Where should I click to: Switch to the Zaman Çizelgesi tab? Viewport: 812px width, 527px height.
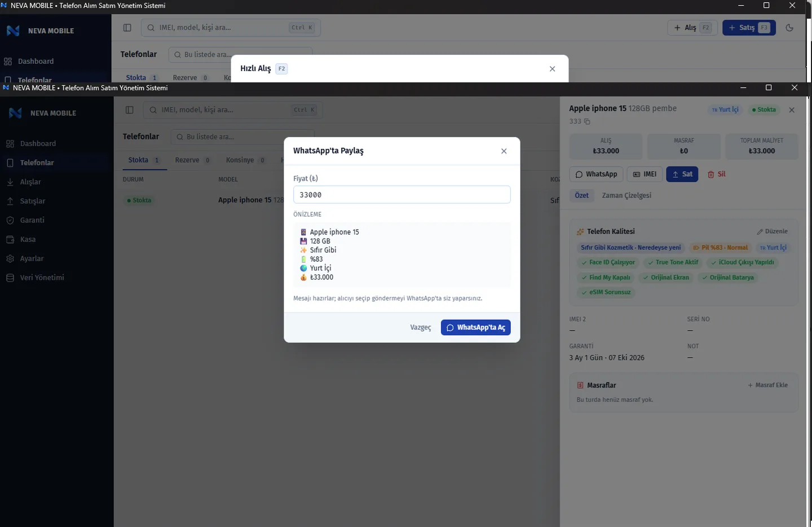coord(626,195)
